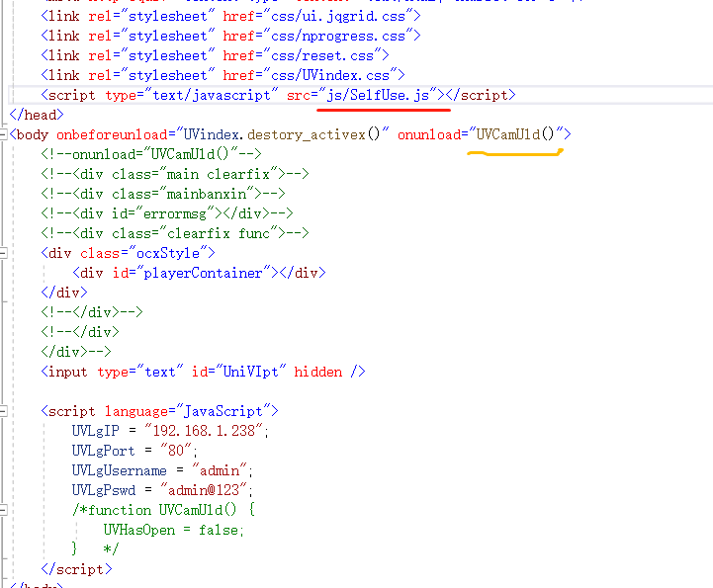
Task: Click the commented onunload="UVCamUld()" line
Action: pyautogui.click(x=151, y=154)
